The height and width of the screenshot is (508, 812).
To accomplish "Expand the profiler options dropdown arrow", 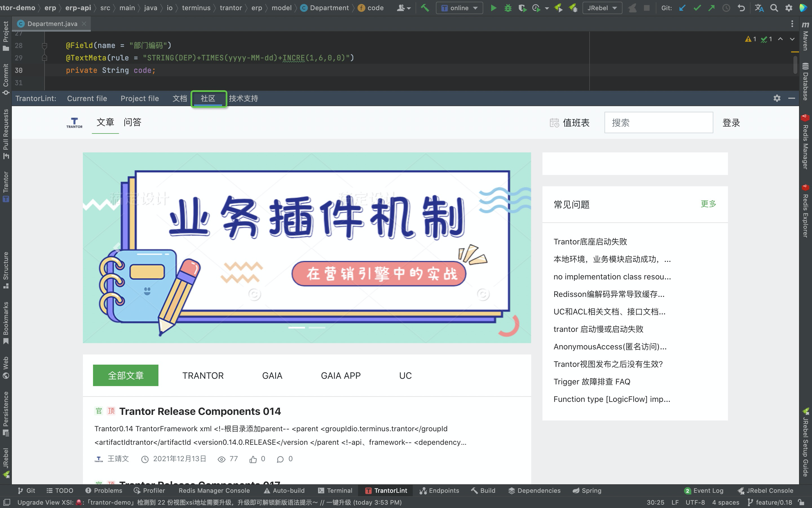I will pyautogui.click(x=547, y=8).
